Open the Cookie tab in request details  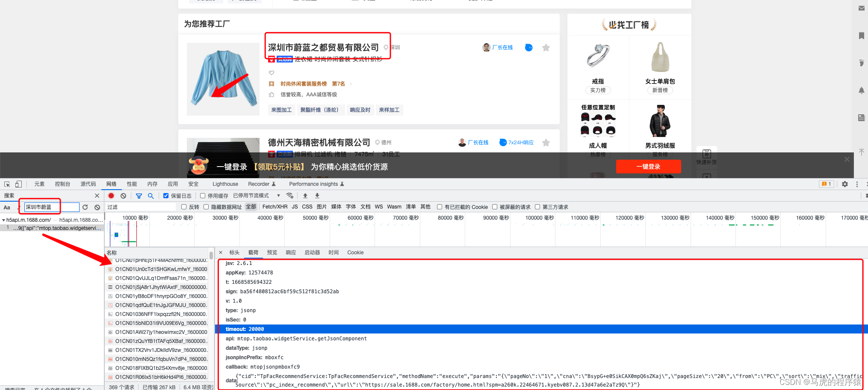(x=355, y=253)
